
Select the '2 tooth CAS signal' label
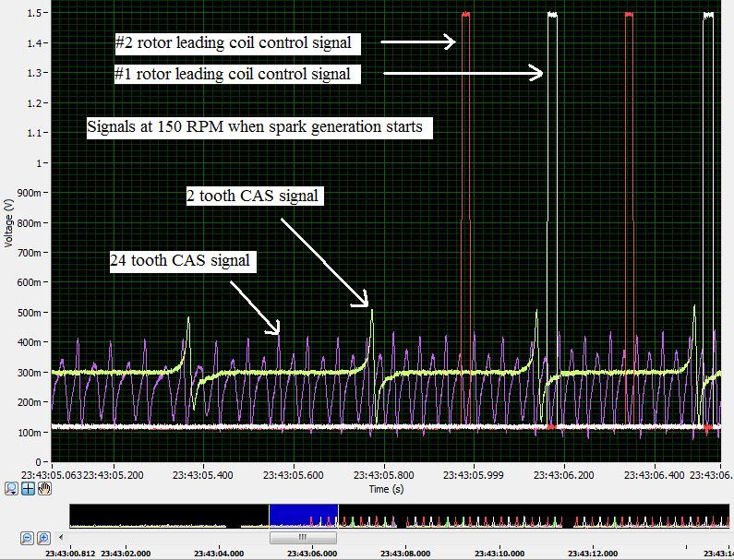coord(252,196)
